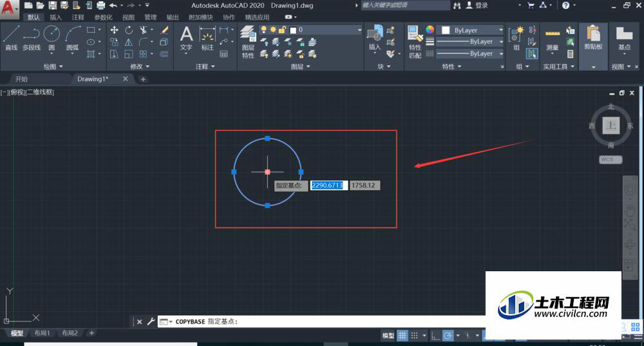Click the WCS button under ViewCube
The image size is (644, 346).
click(610, 159)
